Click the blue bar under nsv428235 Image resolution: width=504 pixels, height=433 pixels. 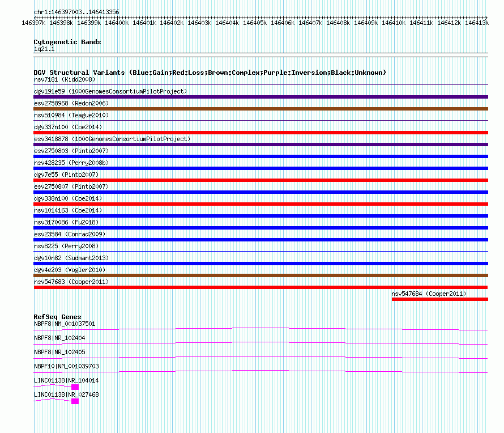[x=260, y=168]
